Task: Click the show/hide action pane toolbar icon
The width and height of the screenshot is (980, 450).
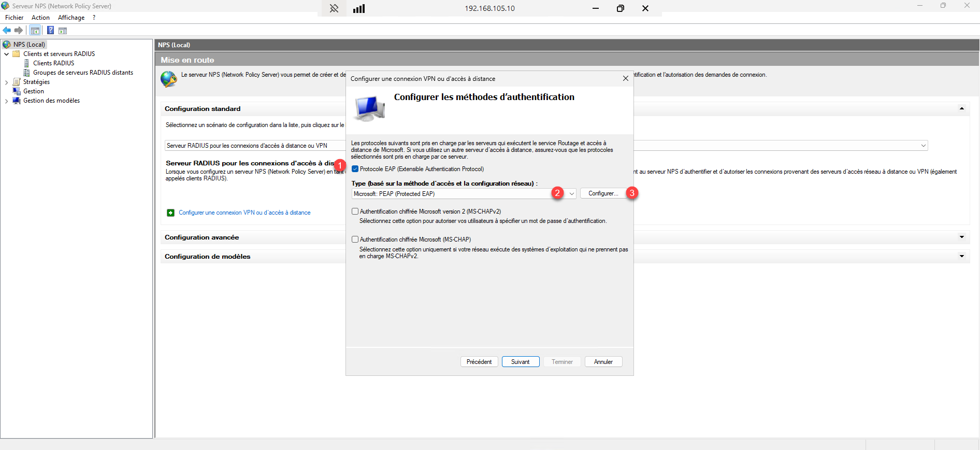Action: coord(63,31)
